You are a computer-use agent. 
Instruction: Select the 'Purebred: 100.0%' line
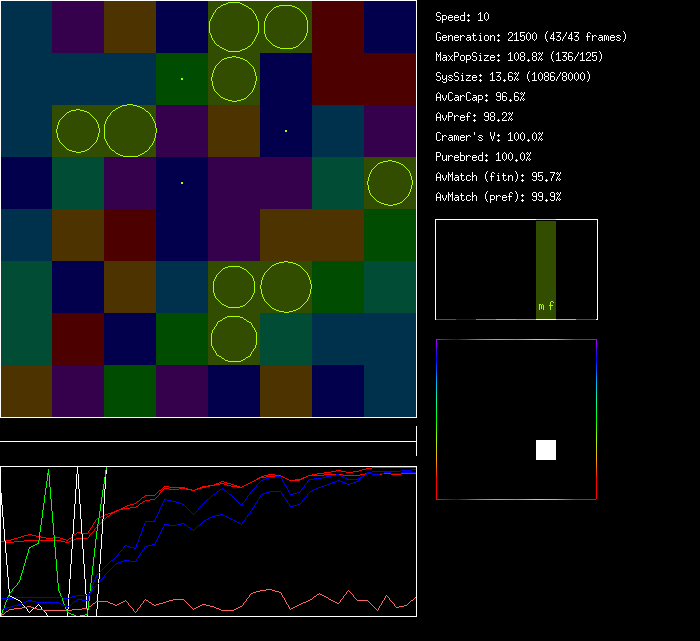coord(484,157)
